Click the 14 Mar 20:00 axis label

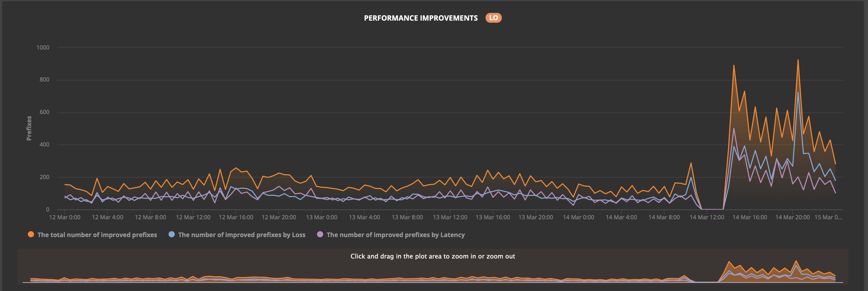pos(792,217)
